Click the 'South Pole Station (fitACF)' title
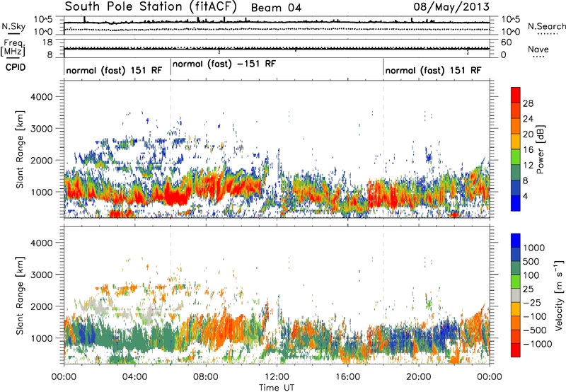 point(151,7)
